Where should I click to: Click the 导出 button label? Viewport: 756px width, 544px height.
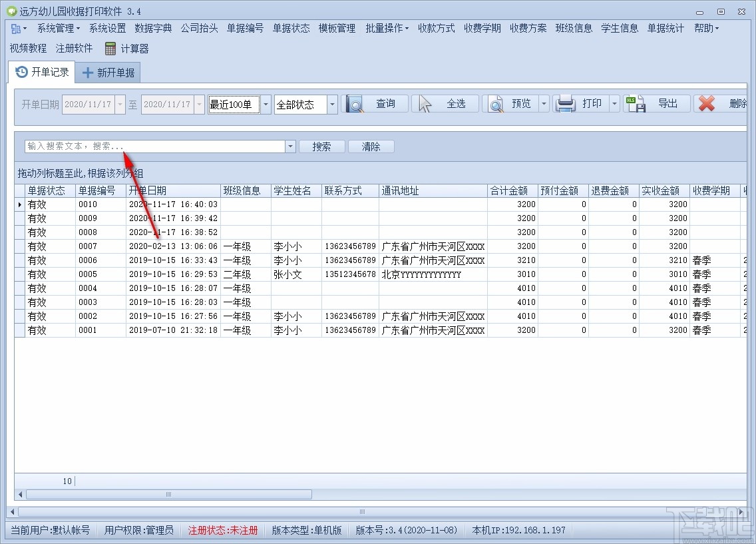(x=667, y=104)
